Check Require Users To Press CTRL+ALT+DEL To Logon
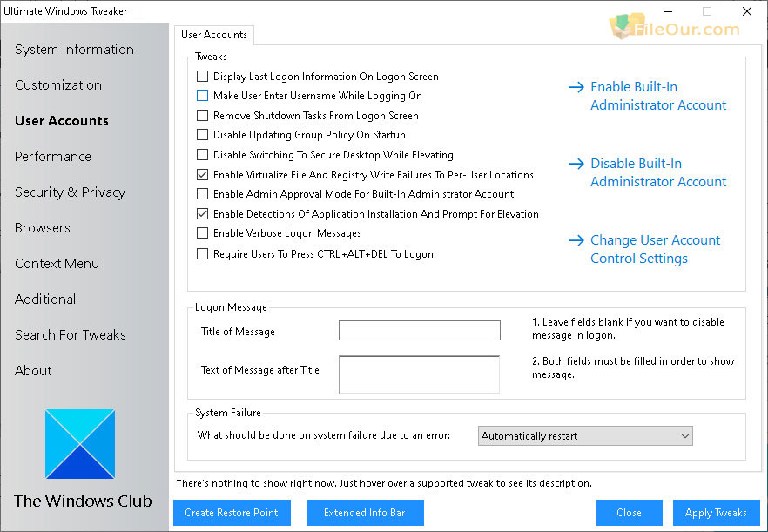 [202, 253]
